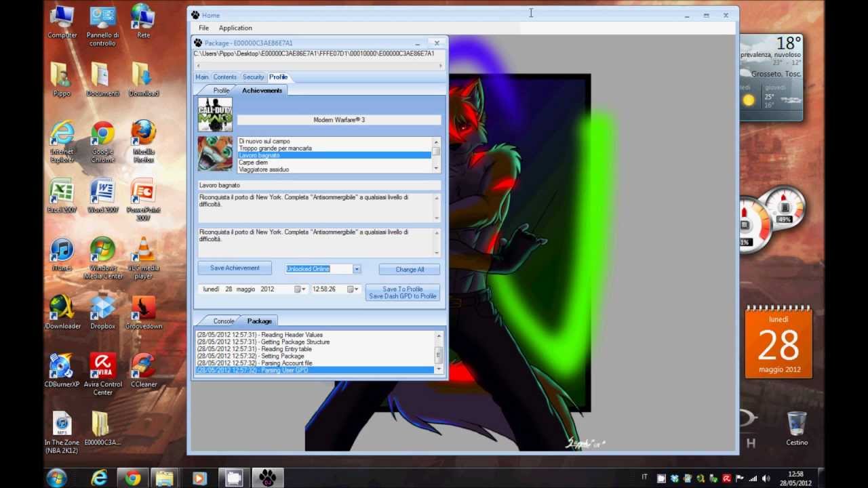This screenshot has width=868, height=488.
Task: Select the E00000C3A... folder on desktop
Action: click(x=102, y=428)
